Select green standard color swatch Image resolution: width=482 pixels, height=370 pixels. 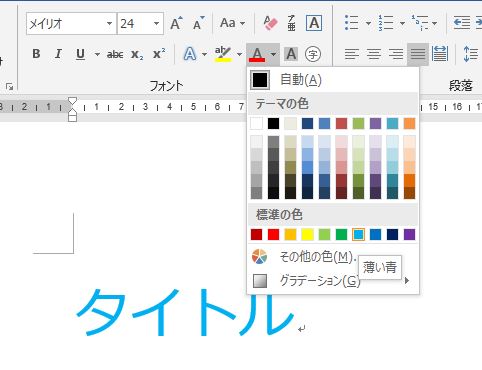[341, 235]
